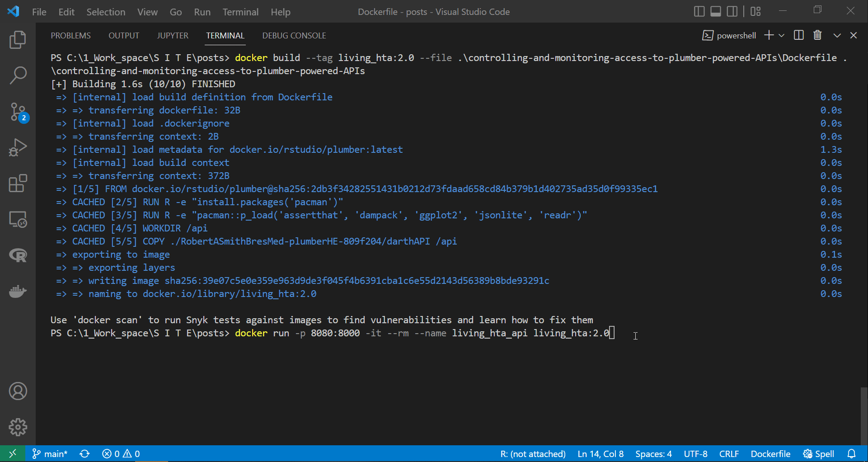Click the notifications bell in status bar
The height and width of the screenshot is (462, 868).
pyautogui.click(x=852, y=454)
